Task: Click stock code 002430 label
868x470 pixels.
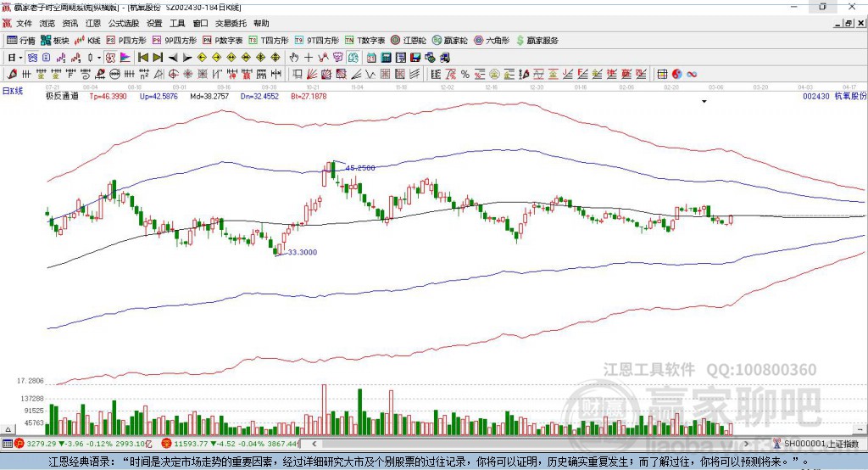Action: (816, 97)
